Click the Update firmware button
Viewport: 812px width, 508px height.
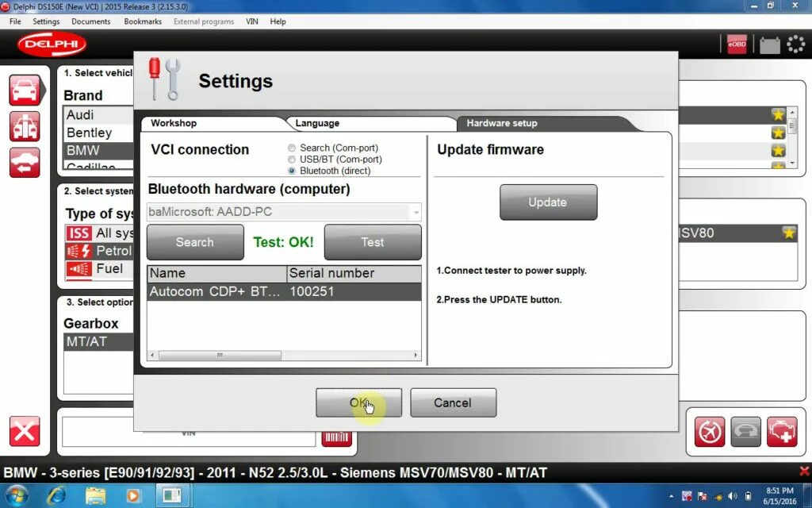click(548, 202)
